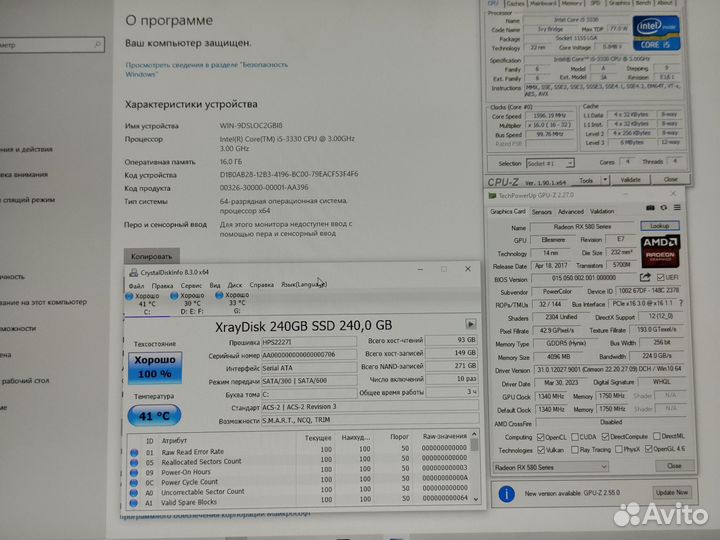Switch to the GPU-Z Validation tab
720x540 pixels.
pos(602,211)
